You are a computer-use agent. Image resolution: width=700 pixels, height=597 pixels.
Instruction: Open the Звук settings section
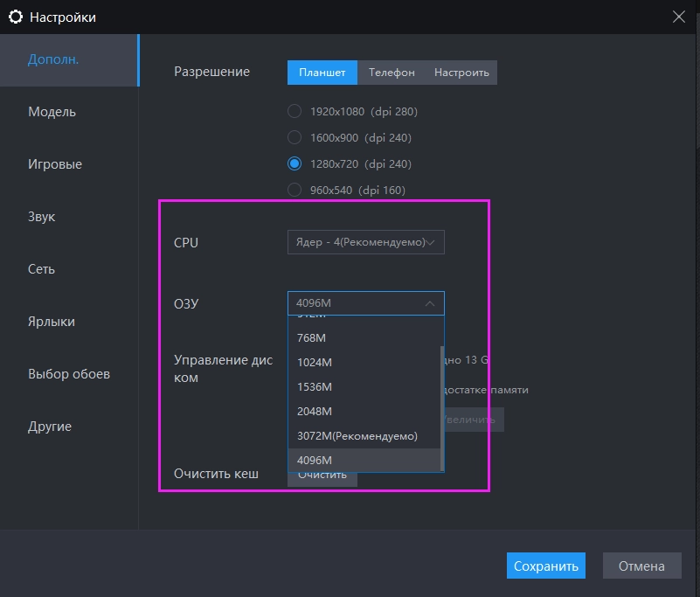click(x=40, y=217)
